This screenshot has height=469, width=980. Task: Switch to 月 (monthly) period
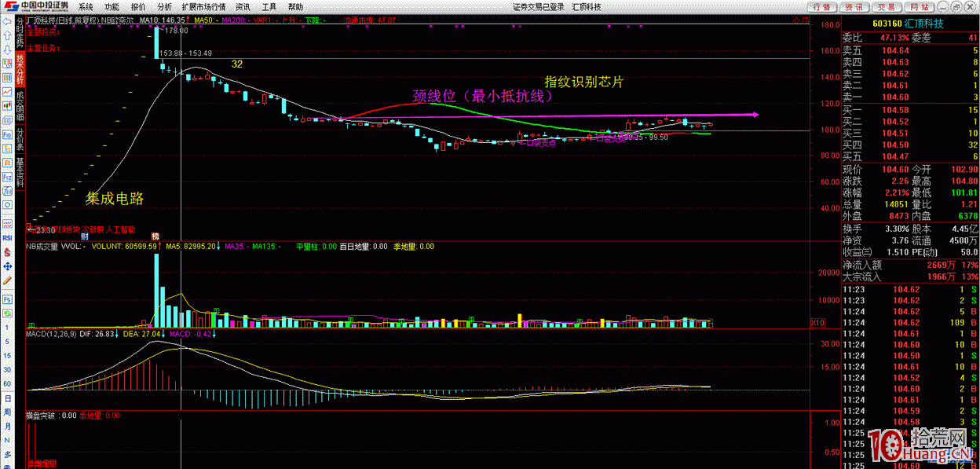point(7,427)
